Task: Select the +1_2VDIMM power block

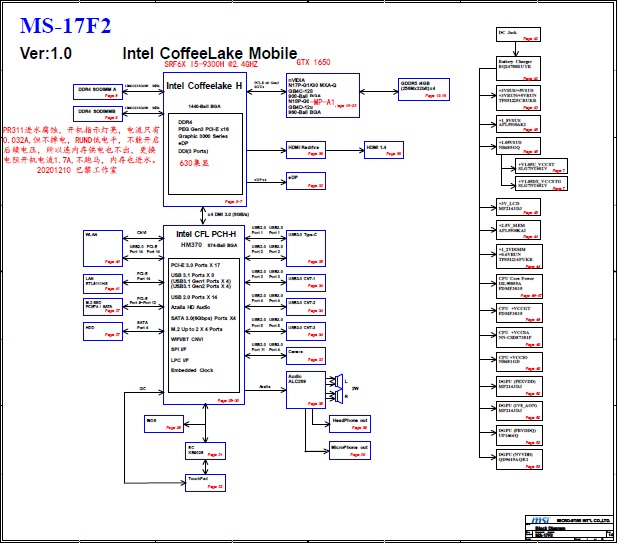Action: [x=519, y=257]
